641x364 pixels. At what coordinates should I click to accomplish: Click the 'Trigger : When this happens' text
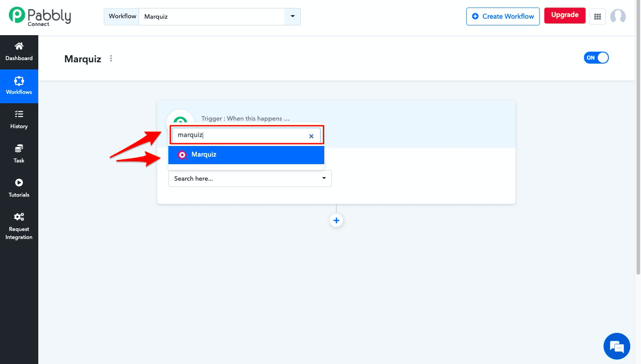(245, 118)
